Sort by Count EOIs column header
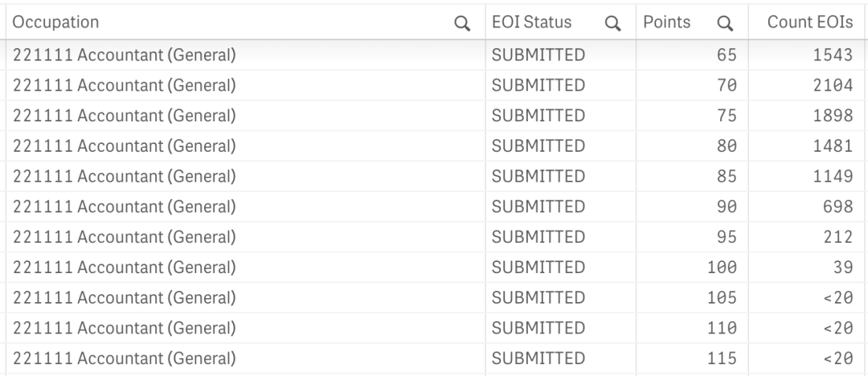The image size is (868, 376). coord(810,22)
